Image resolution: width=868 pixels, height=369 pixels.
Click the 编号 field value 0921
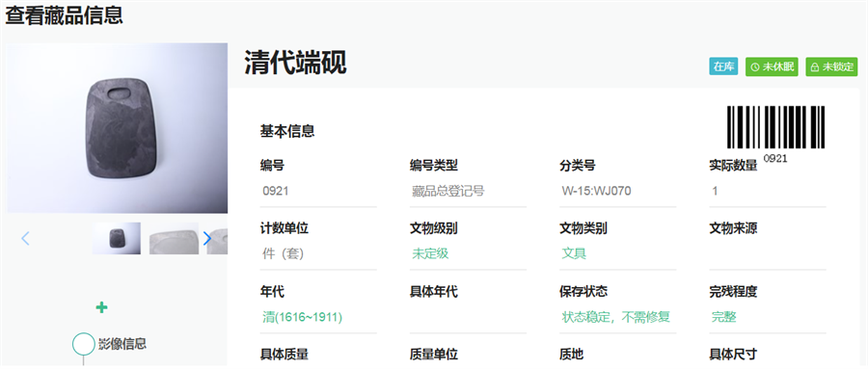[x=318, y=192]
